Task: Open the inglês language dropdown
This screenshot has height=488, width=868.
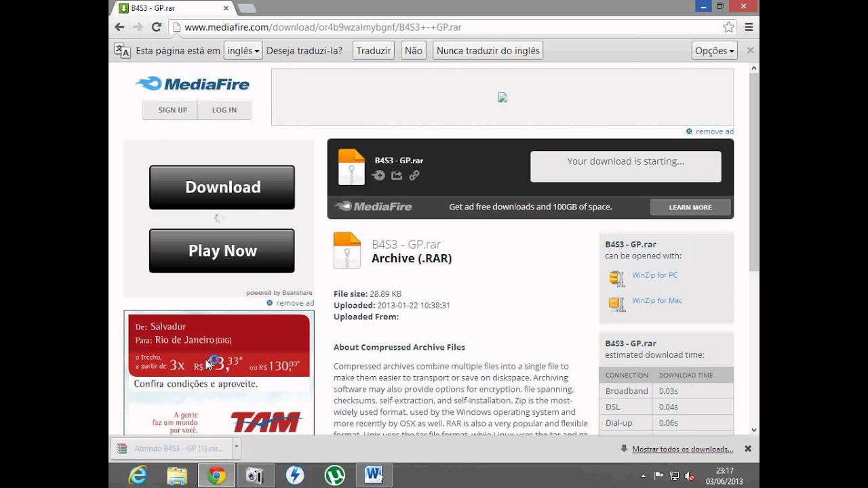Action: pos(243,51)
